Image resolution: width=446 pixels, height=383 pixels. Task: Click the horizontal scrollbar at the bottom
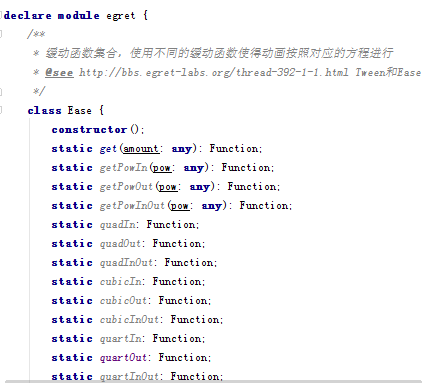(x=213, y=381)
